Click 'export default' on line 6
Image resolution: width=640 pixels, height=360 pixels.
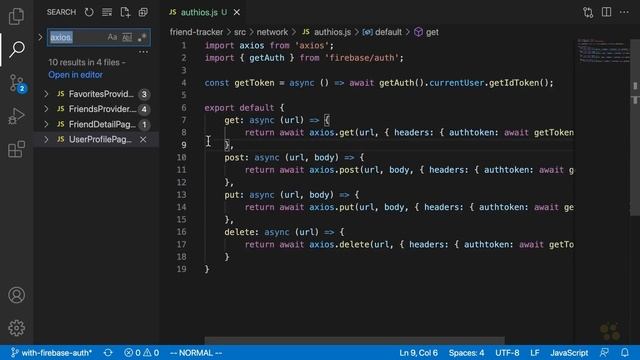tap(239, 108)
